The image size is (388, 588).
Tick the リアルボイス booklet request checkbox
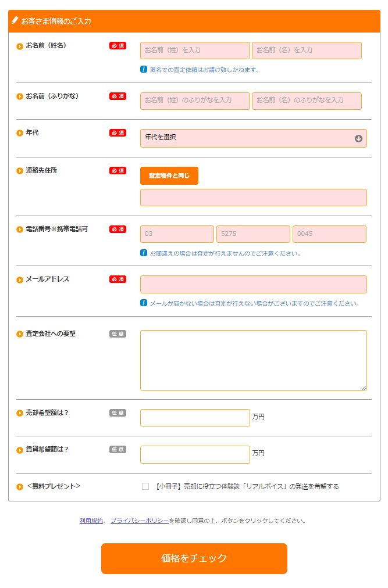(145, 486)
